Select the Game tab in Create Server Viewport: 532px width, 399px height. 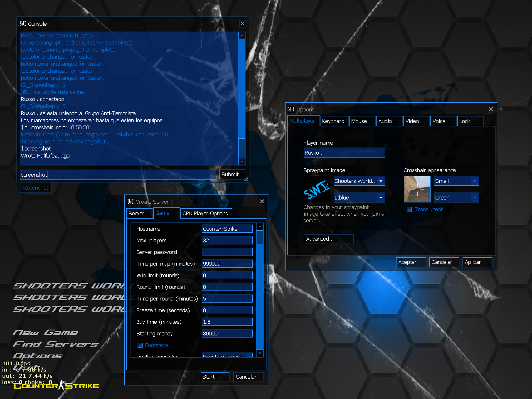tap(167, 213)
